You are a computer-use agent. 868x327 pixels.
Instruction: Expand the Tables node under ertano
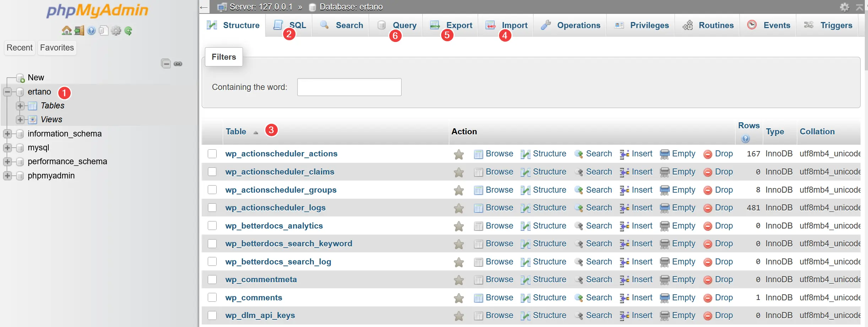pyautogui.click(x=20, y=106)
